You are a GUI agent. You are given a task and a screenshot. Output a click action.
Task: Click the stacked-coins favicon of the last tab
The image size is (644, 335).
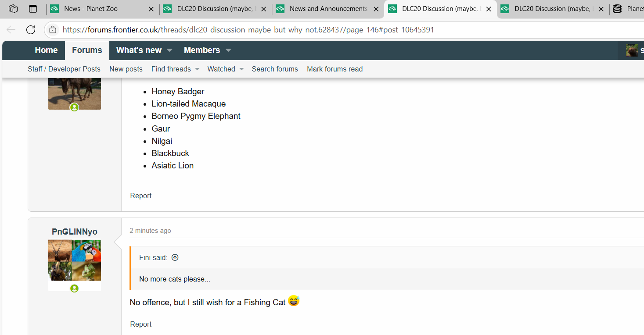click(x=617, y=9)
